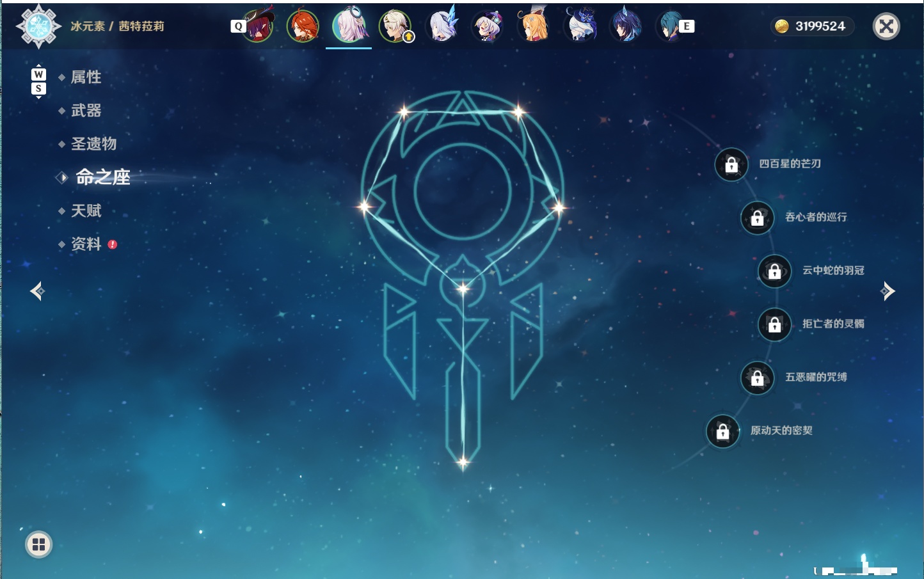Viewport: 924px width, 579px height.
Task: Go to previous character with left arrow
Action: pyautogui.click(x=37, y=291)
